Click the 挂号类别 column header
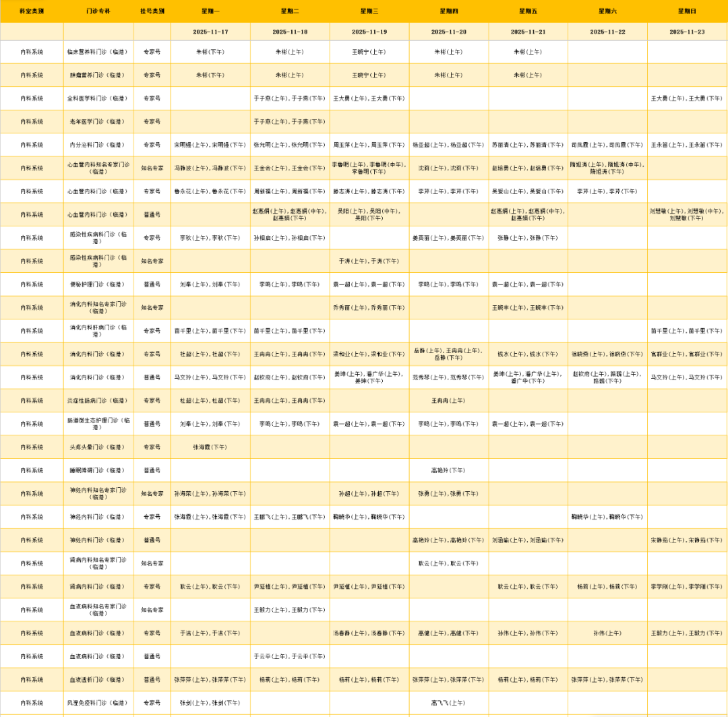Viewport: 728px width, 717px height. (x=152, y=11)
